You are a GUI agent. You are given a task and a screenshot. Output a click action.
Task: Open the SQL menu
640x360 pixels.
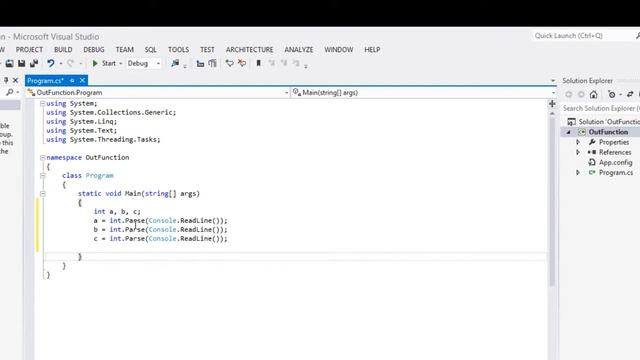click(x=151, y=50)
